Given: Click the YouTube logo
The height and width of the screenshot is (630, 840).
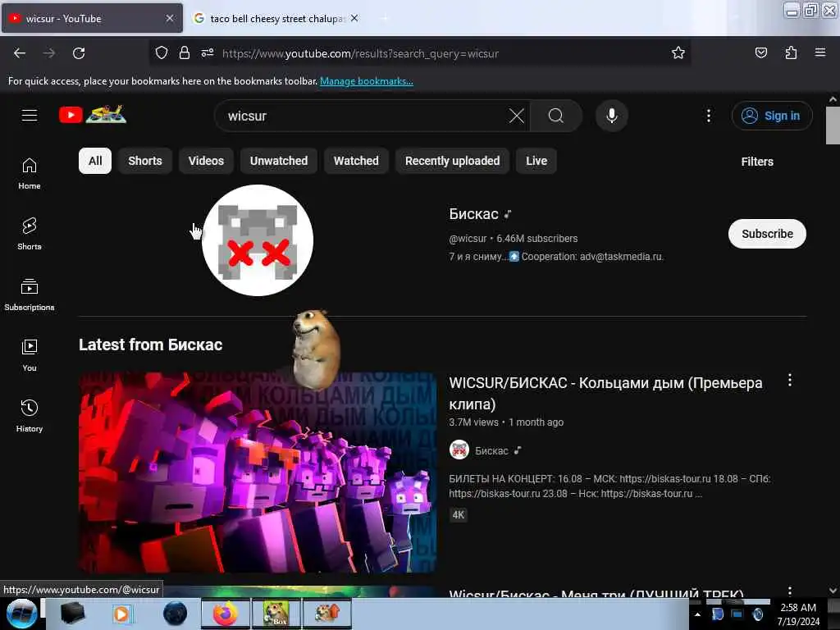Looking at the screenshot, I should tap(93, 115).
